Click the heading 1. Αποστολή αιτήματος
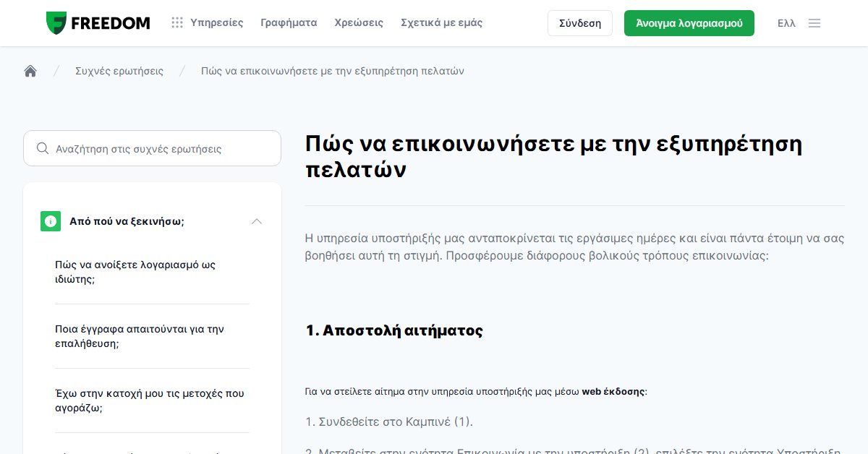 [x=393, y=330]
